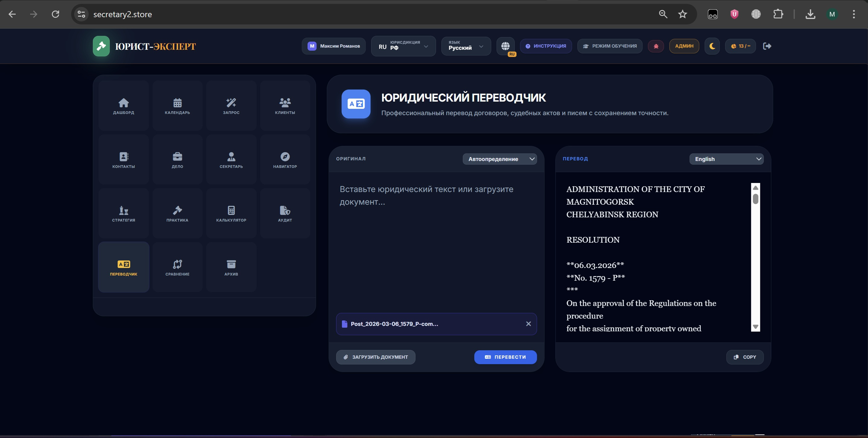Expand the English target language dropdown
This screenshot has width=868, height=438.
pyautogui.click(x=726, y=159)
